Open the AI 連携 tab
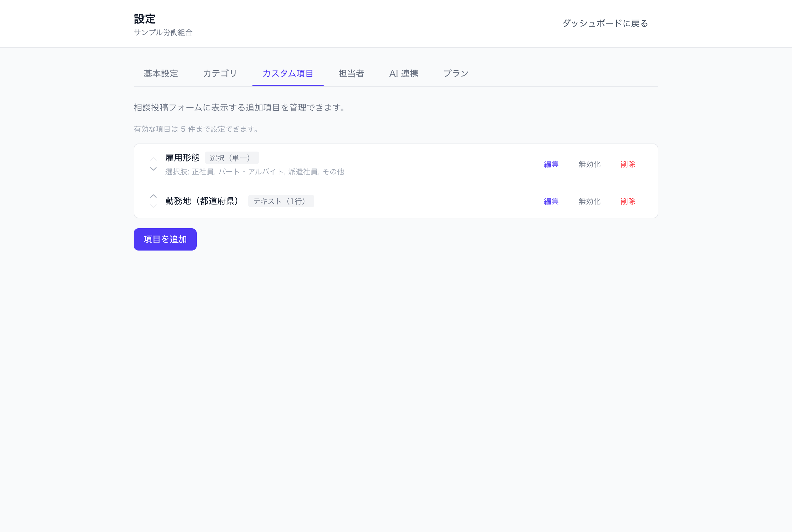Image resolution: width=792 pixels, height=532 pixels. [404, 74]
